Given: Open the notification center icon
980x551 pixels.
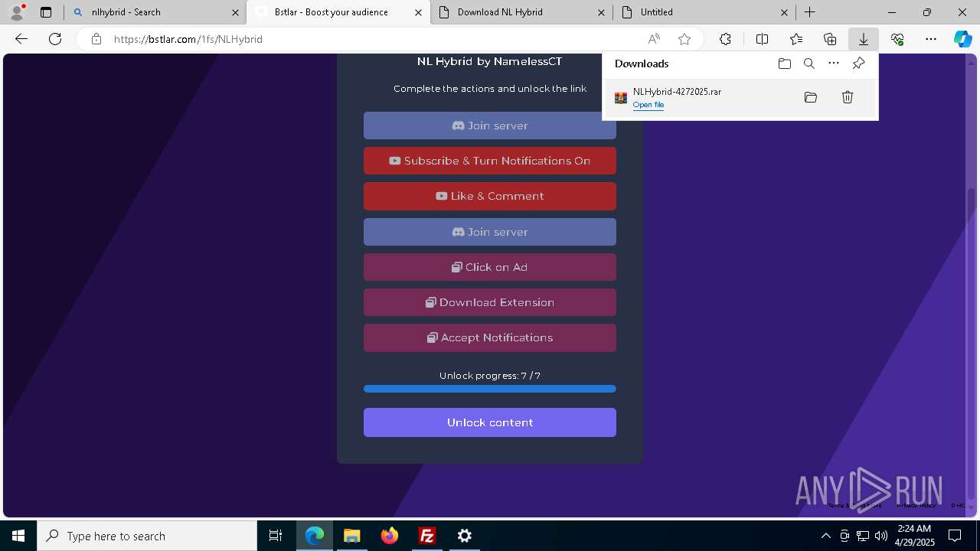Looking at the screenshot, I should tap(955, 536).
